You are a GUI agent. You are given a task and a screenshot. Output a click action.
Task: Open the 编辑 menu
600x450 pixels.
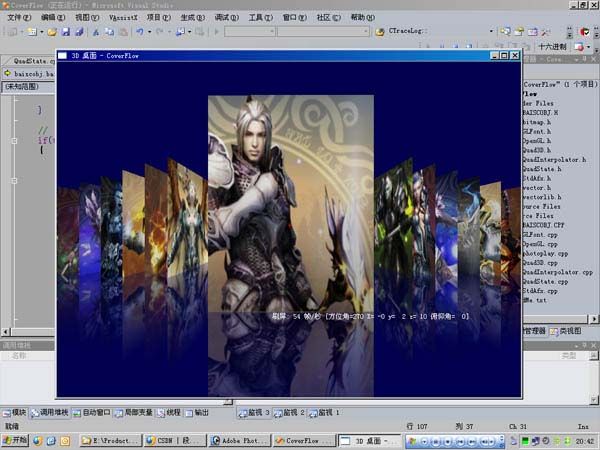[x=53, y=17]
